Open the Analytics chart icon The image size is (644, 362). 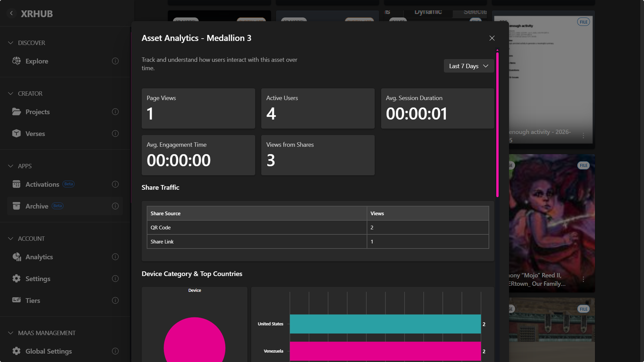pos(16,257)
